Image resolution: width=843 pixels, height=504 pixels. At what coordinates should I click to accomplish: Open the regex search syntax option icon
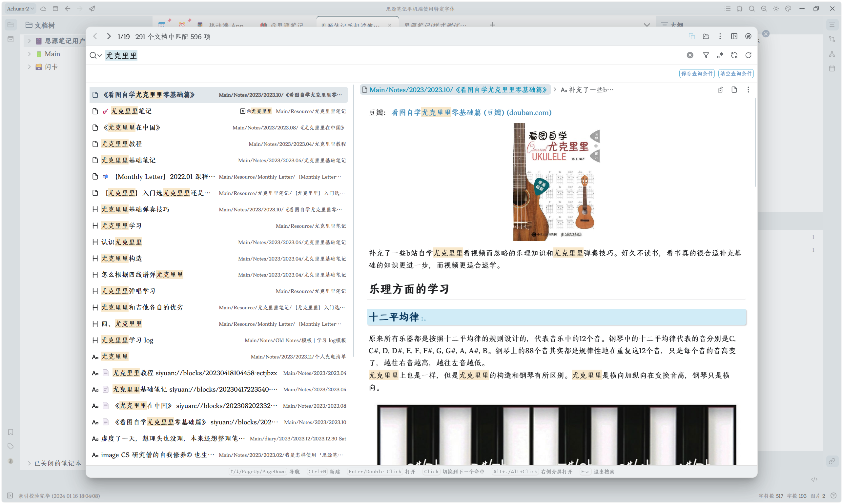720,55
